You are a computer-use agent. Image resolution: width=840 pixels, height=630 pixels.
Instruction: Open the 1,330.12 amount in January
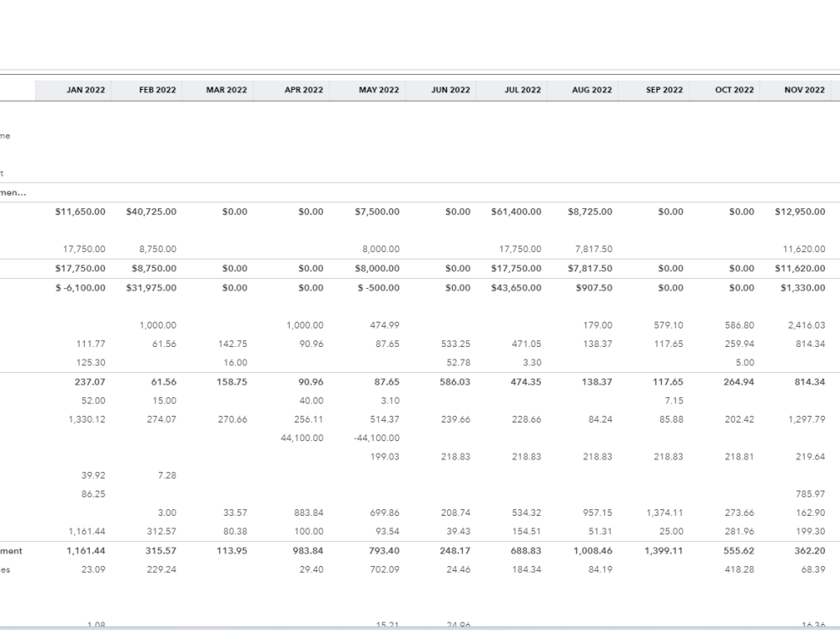87,419
